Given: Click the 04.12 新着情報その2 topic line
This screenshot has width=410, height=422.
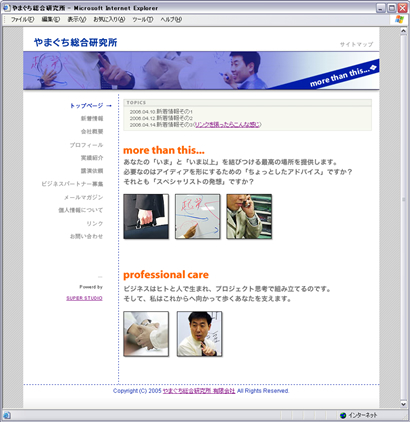Looking at the screenshot, I should click(161, 118).
